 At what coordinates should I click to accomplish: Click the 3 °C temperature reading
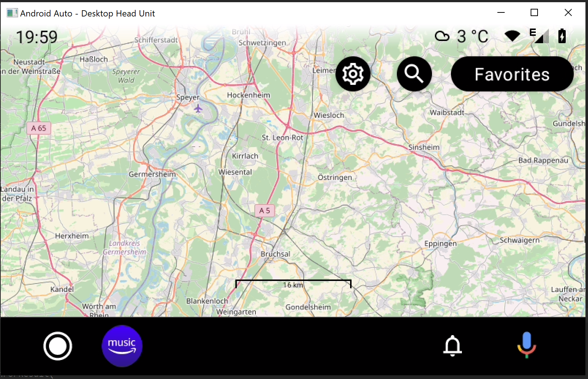pos(472,36)
